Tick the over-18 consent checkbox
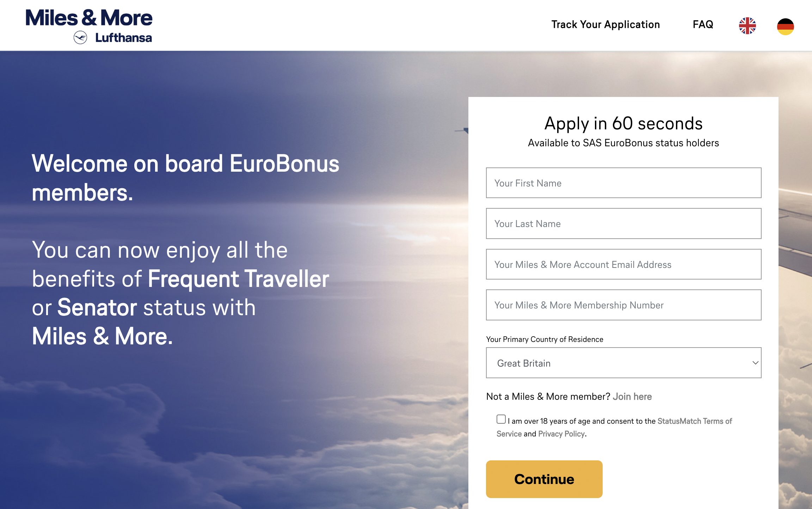 (x=501, y=419)
